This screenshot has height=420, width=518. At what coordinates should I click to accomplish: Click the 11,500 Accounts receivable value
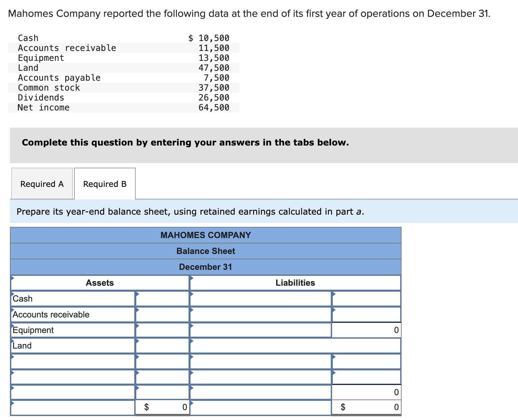coord(214,48)
